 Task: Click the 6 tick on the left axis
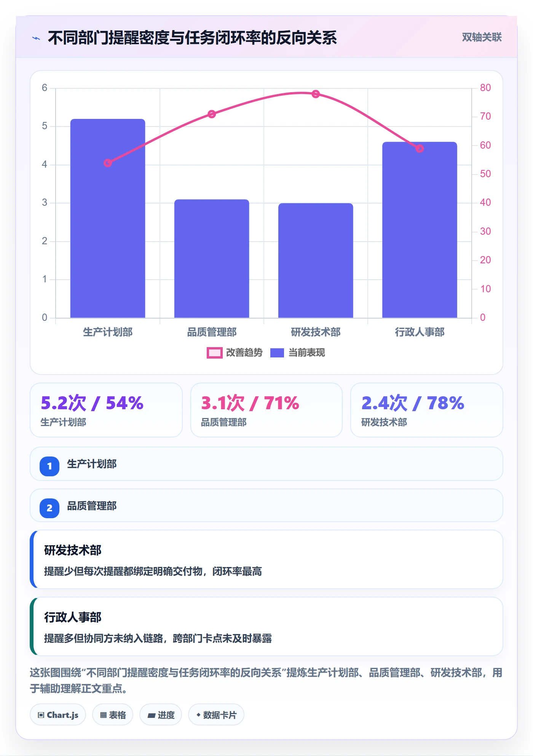coord(45,88)
